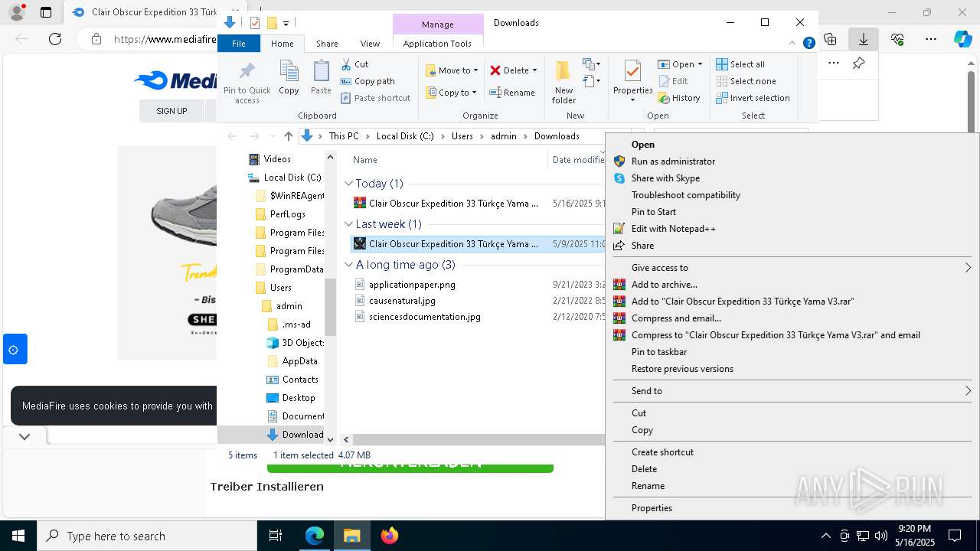Open the ribbon Open button dropdown

[x=700, y=64]
